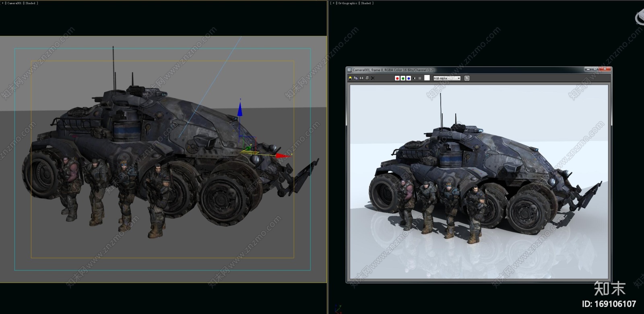
Task: Select the red X axis arrow of the gizmo
Action: (283, 156)
